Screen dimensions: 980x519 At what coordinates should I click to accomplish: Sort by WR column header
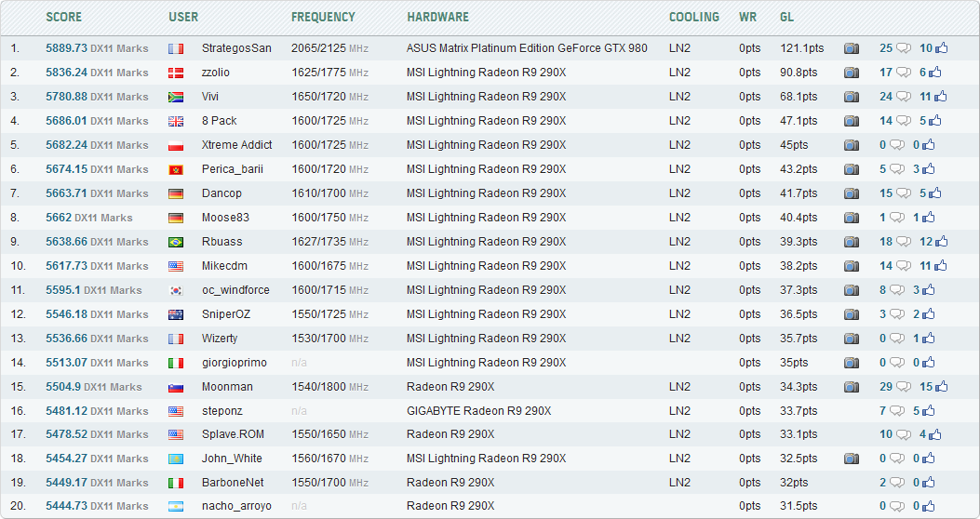pyautogui.click(x=747, y=17)
